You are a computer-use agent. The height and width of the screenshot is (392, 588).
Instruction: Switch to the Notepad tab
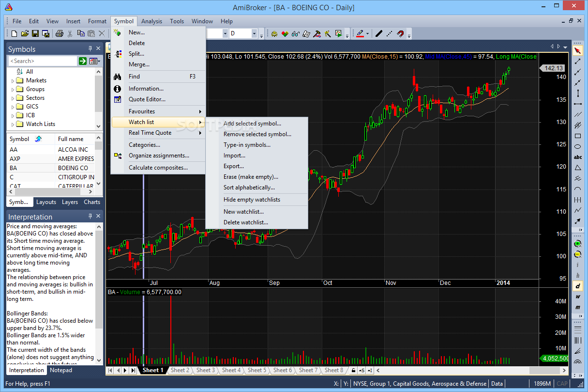click(61, 370)
